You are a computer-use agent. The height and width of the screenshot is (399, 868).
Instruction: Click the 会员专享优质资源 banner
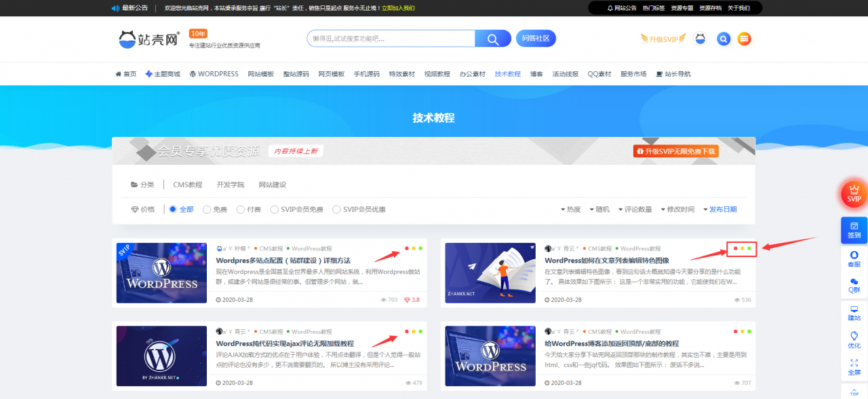click(x=433, y=151)
